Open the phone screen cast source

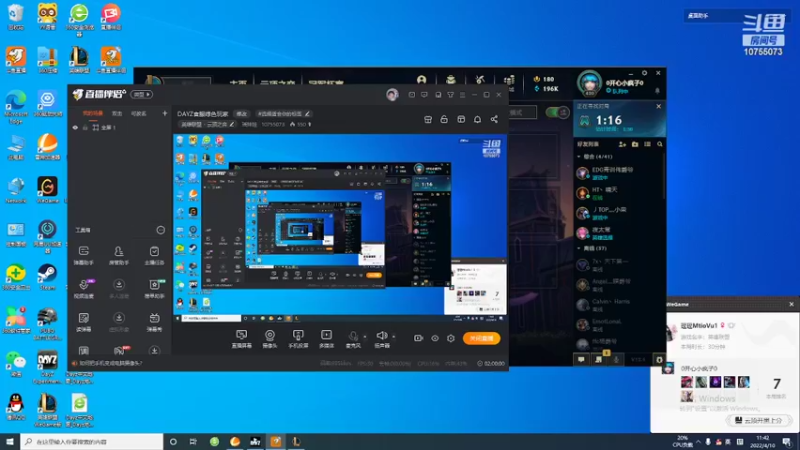pos(298,338)
